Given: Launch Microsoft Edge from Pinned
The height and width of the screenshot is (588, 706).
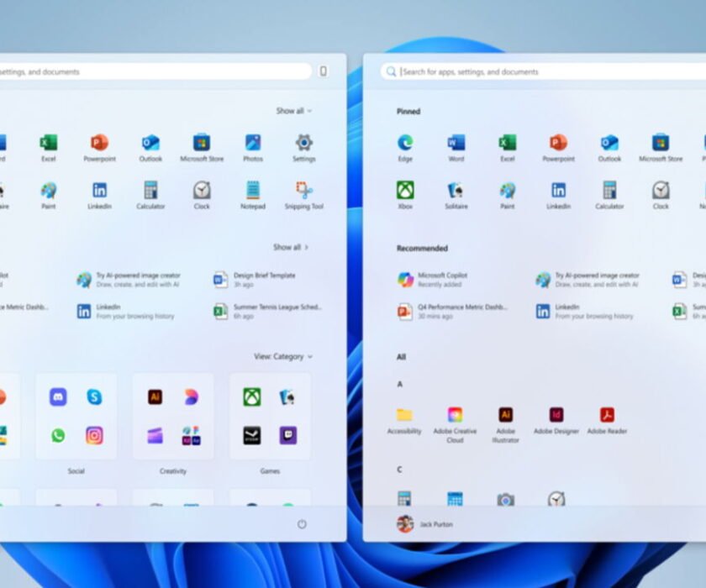Looking at the screenshot, I should tap(405, 144).
